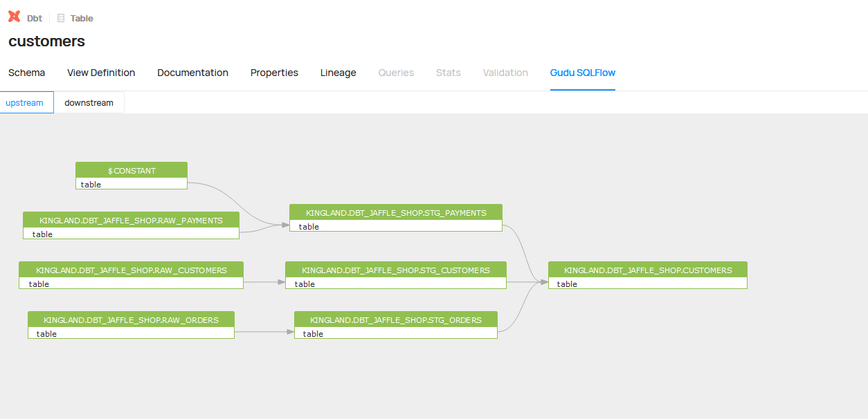Click the table row under RAW_ORDERS node
Image resolution: width=868 pixels, height=419 pixels.
(x=131, y=333)
